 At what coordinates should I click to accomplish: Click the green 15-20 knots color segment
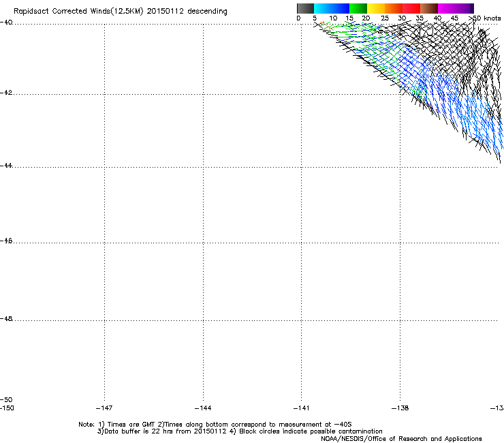tap(358, 8)
